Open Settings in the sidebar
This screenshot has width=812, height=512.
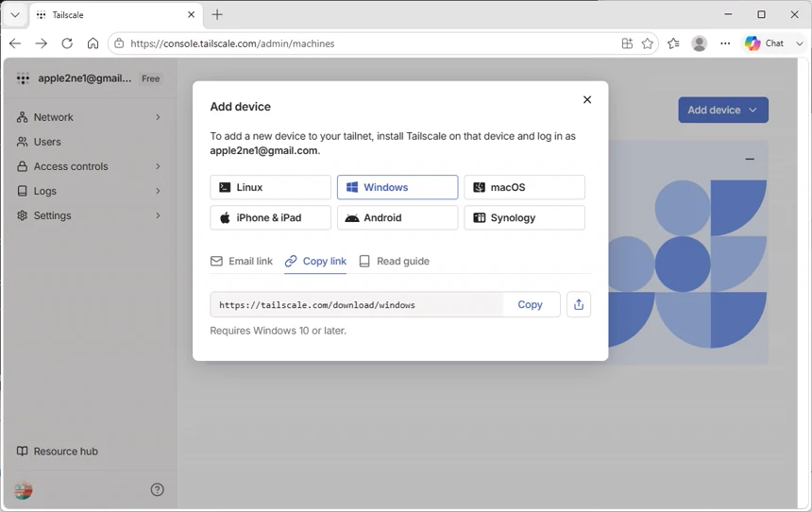pyautogui.click(x=52, y=215)
